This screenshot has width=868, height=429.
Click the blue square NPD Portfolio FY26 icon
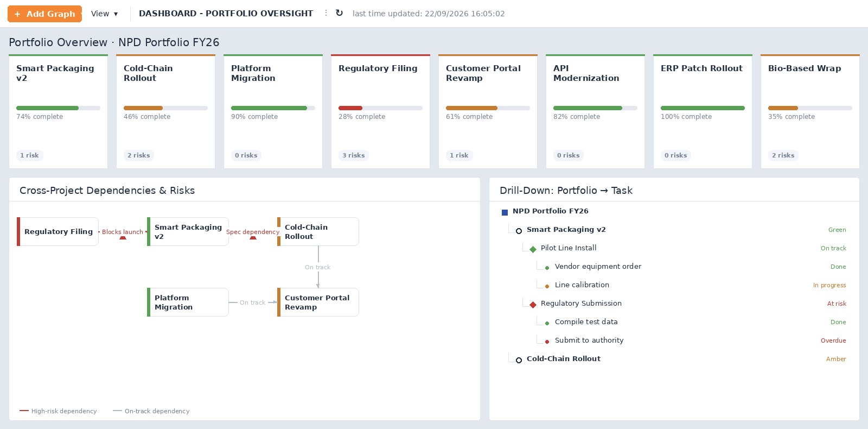click(505, 212)
